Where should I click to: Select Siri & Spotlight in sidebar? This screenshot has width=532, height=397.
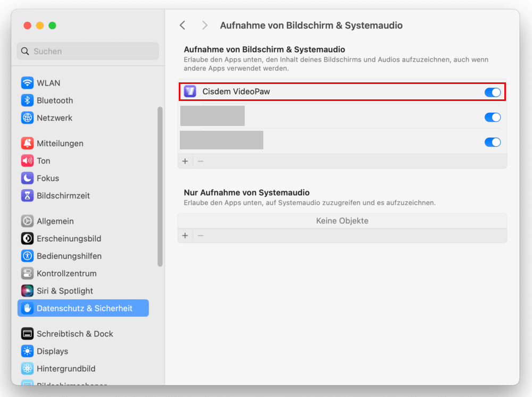[x=83, y=291]
